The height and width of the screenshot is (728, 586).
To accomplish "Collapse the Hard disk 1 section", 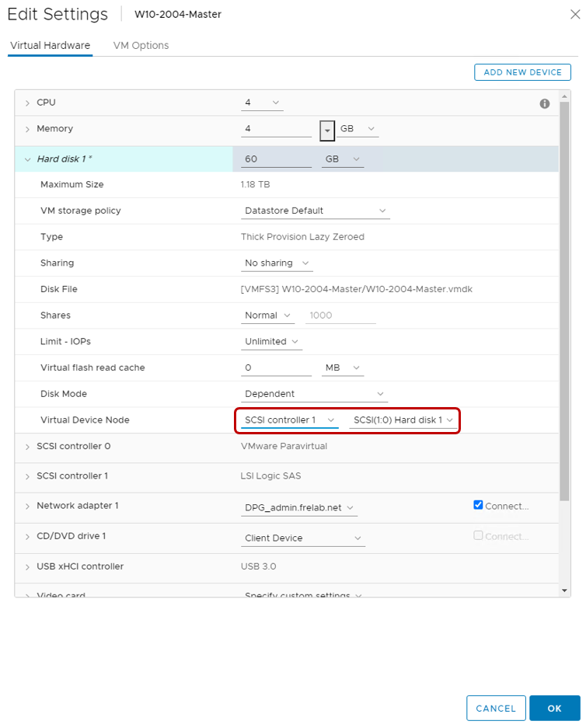I will click(27, 159).
